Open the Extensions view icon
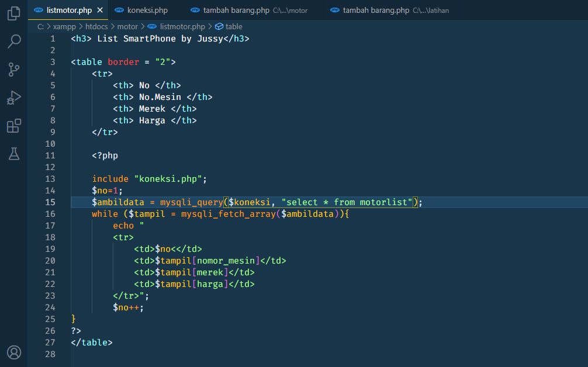The width and height of the screenshot is (588, 367). (x=13, y=126)
